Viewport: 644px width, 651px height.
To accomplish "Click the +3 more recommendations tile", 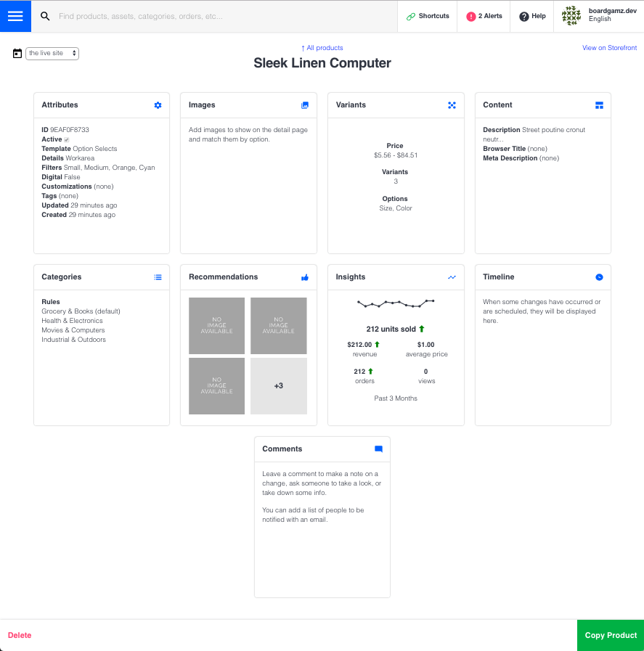I will click(x=279, y=386).
